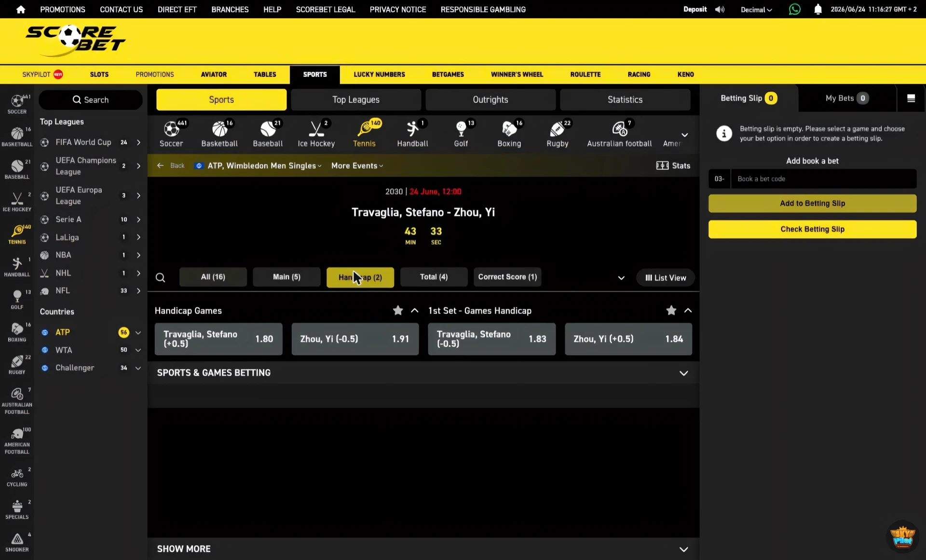The height and width of the screenshot is (560, 926).
Task: Open the More Events dropdown
Action: pyautogui.click(x=357, y=165)
